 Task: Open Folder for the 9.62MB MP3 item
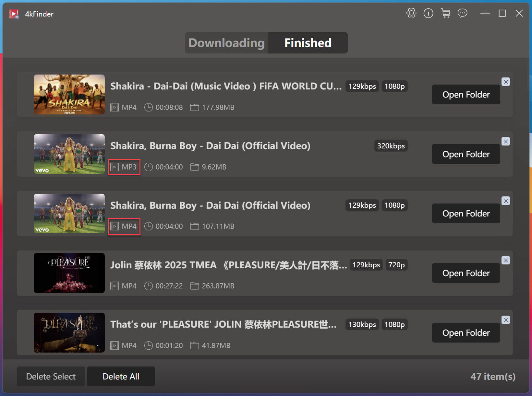[466, 154]
